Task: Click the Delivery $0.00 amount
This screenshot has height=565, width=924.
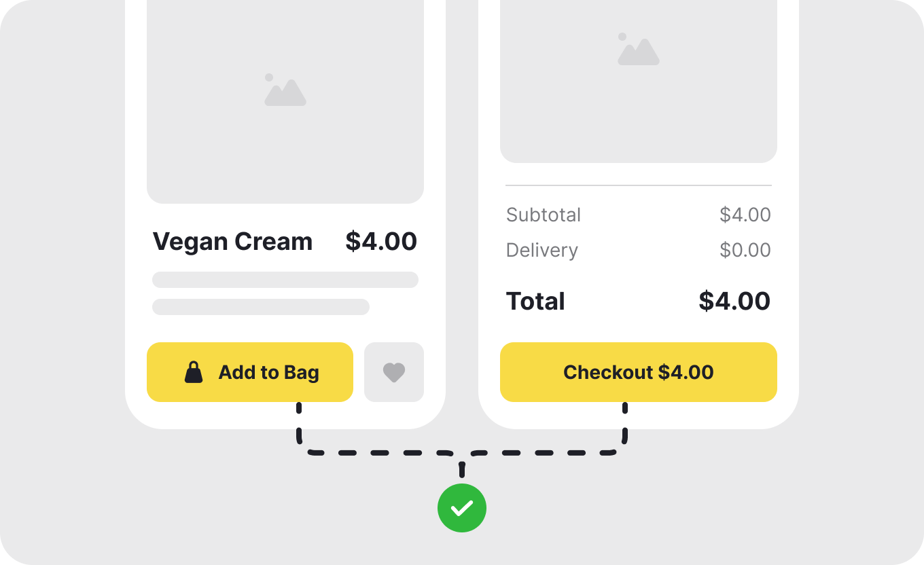Action: point(745,251)
